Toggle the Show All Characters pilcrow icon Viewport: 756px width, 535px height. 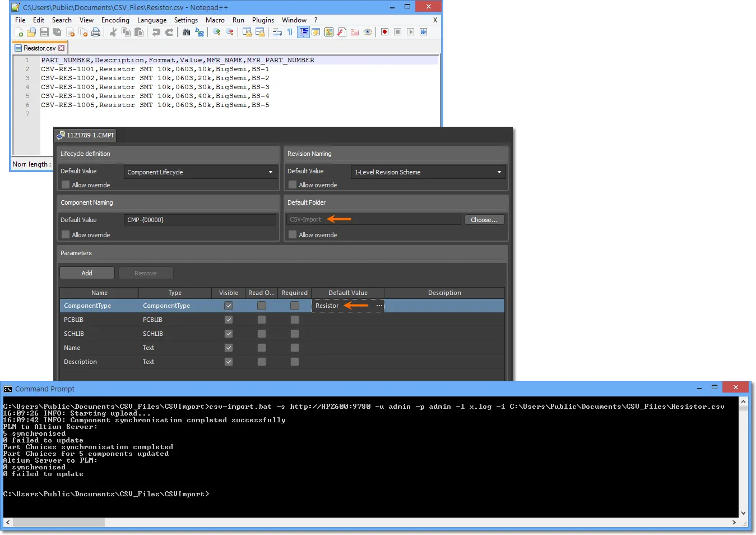point(290,32)
